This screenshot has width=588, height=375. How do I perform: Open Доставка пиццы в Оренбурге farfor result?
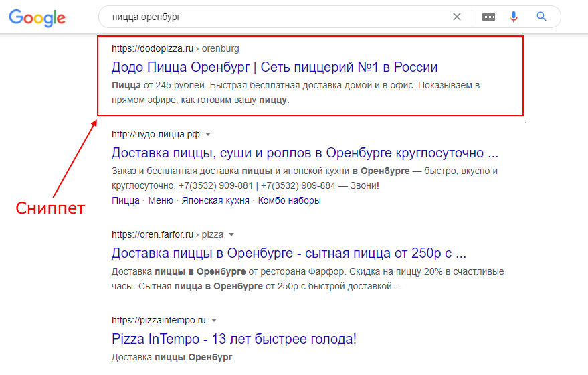point(289,253)
